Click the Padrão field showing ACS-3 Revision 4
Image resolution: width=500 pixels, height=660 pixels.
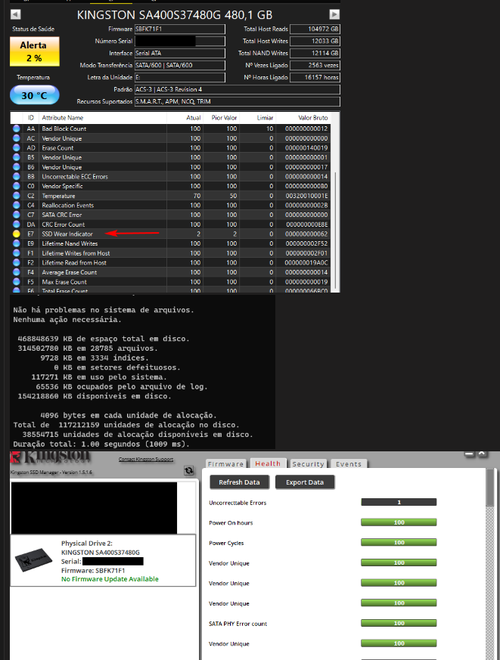(x=237, y=90)
